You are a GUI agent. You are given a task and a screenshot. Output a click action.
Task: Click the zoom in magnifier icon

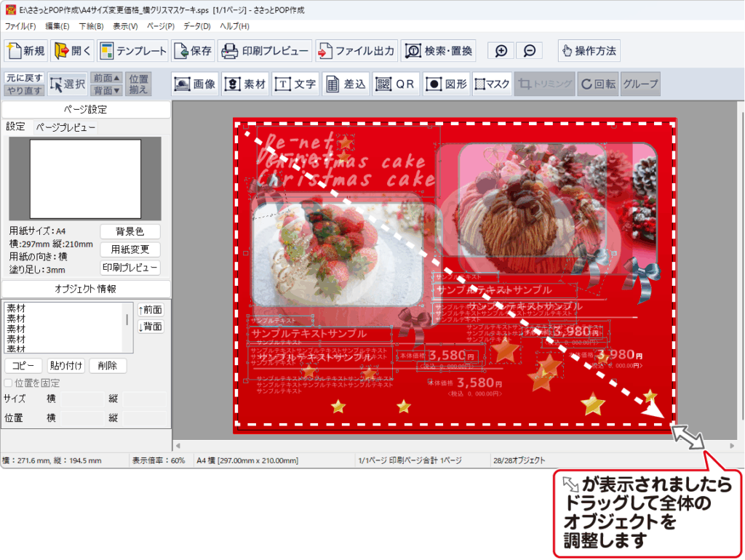[501, 51]
